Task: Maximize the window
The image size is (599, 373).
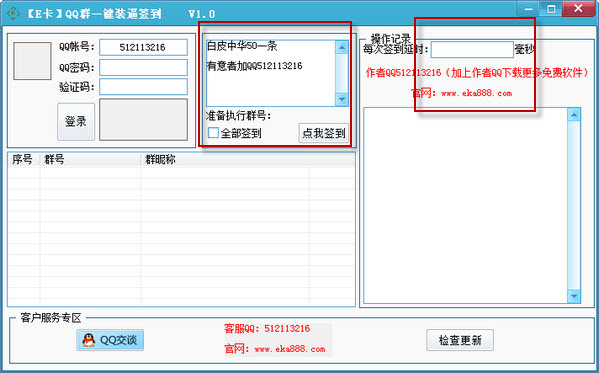Action: click(x=551, y=9)
